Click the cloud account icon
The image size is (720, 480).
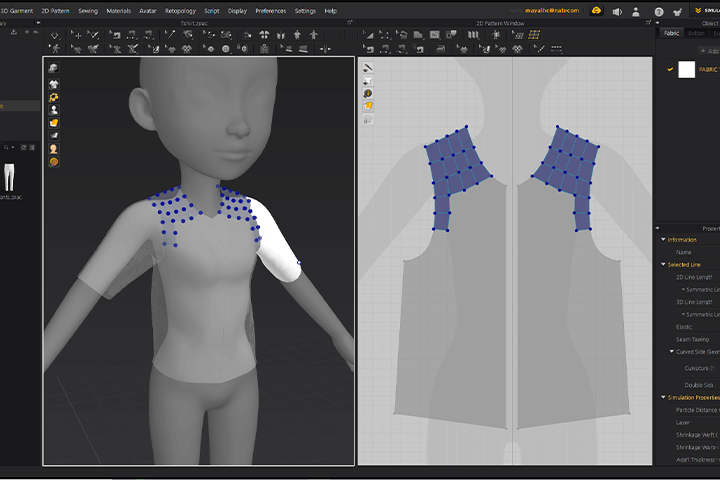596,11
